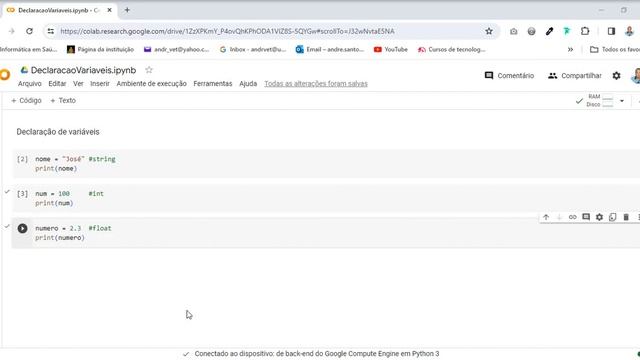Open a new browser tab

tap(127, 10)
